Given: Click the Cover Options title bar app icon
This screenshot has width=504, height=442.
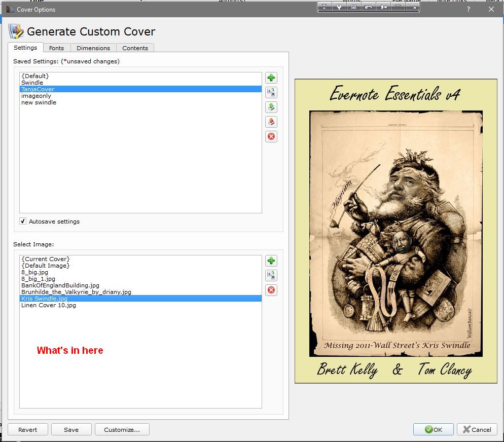Looking at the screenshot, I should pos(10,9).
